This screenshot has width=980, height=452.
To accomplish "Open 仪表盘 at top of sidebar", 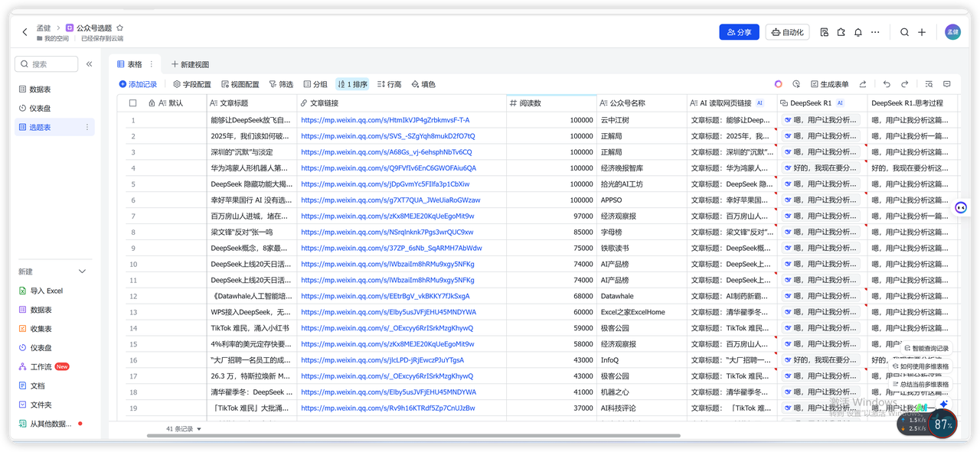I will pos(54,109).
